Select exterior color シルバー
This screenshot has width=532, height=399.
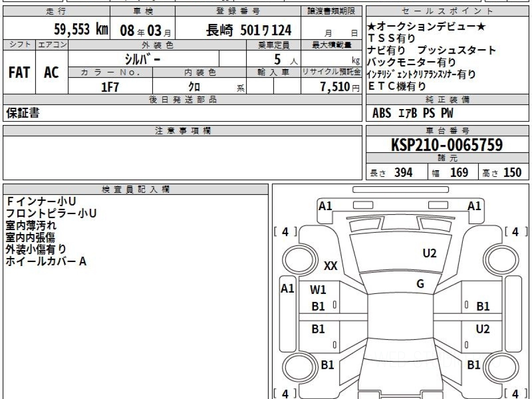[x=142, y=59]
